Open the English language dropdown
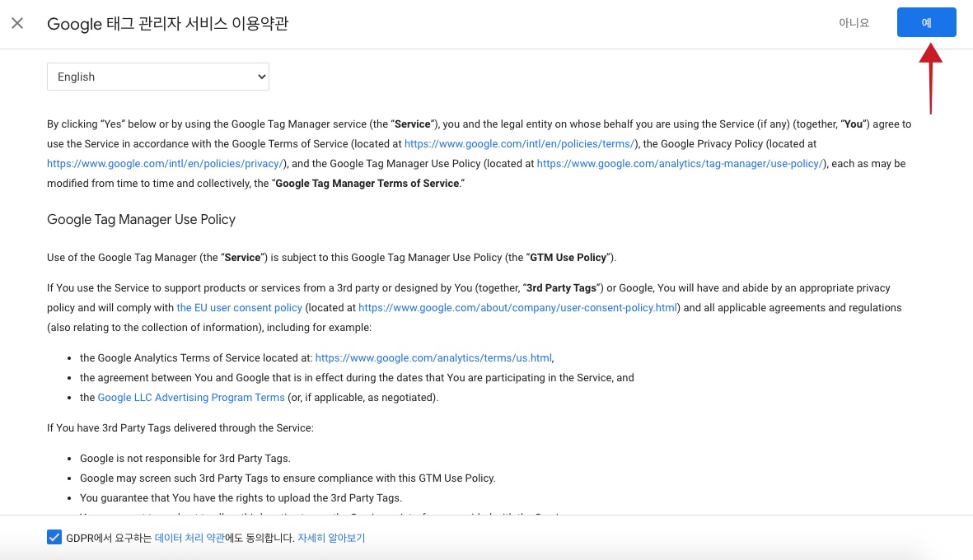This screenshot has height=560, width=973. pyautogui.click(x=158, y=77)
